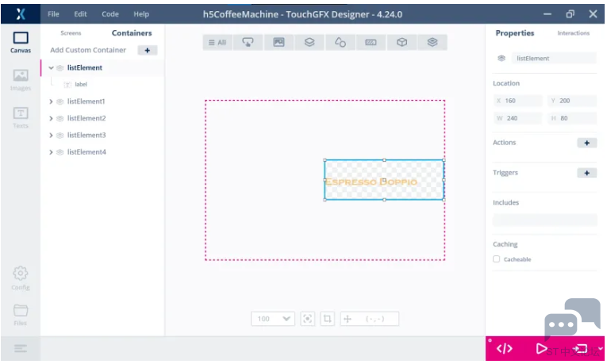This screenshot has width=607, height=364.
Task: Click the run on target icon
Action: click(581, 348)
